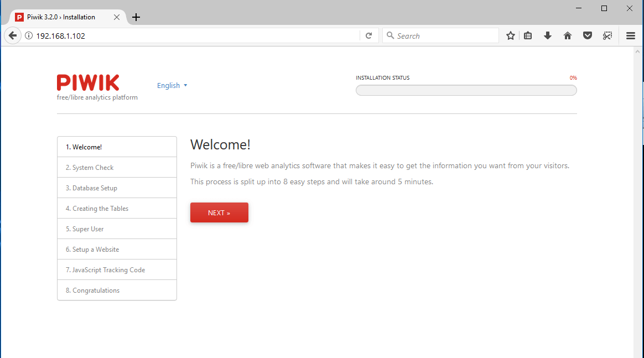Open a new browser tab

coord(136,17)
